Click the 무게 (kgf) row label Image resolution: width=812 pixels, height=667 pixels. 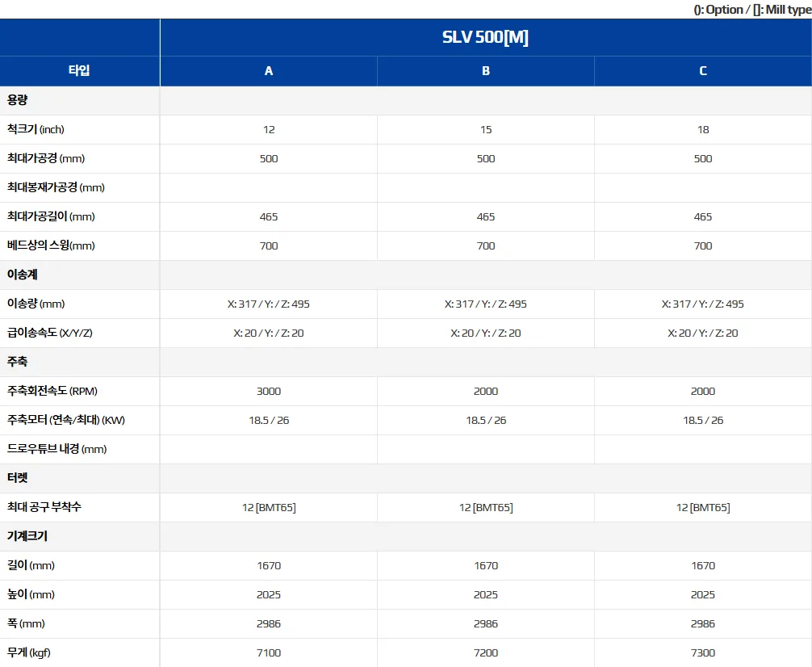[28, 652]
